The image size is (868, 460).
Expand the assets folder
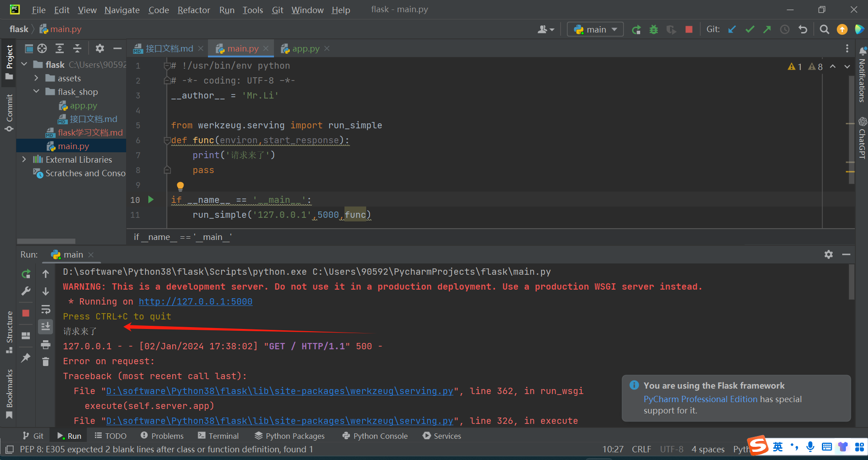(x=37, y=78)
